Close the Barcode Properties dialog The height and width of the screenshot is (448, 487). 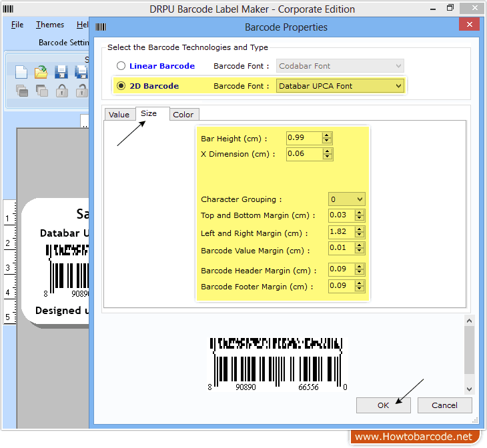(469, 24)
